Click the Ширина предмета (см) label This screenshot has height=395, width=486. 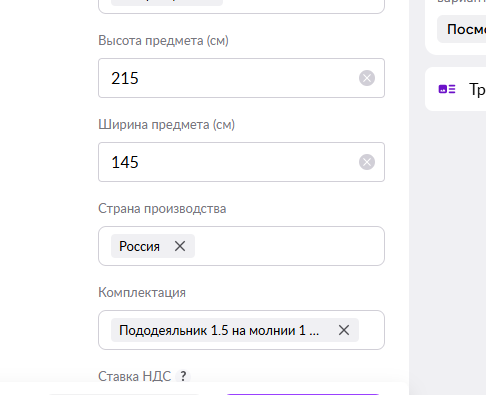tap(166, 125)
